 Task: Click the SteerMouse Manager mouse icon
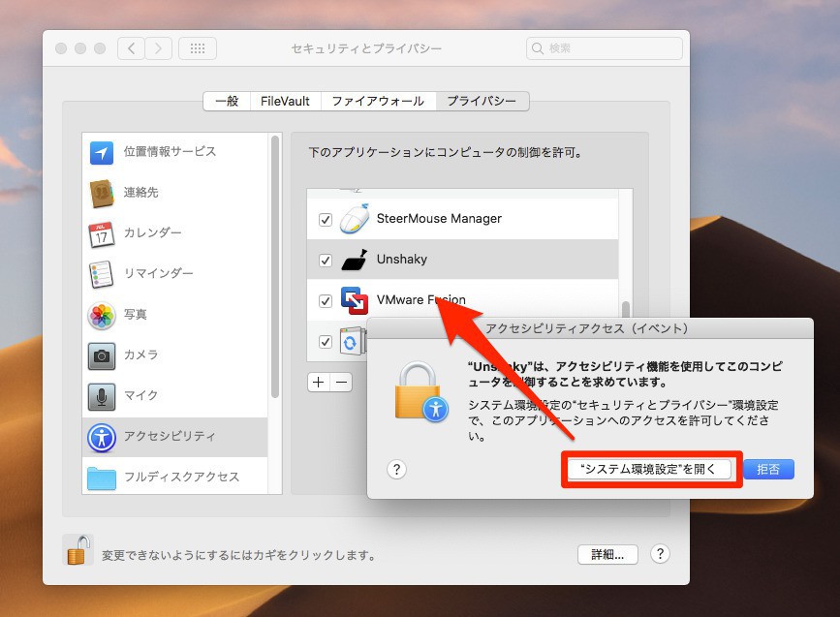click(355, 219)
